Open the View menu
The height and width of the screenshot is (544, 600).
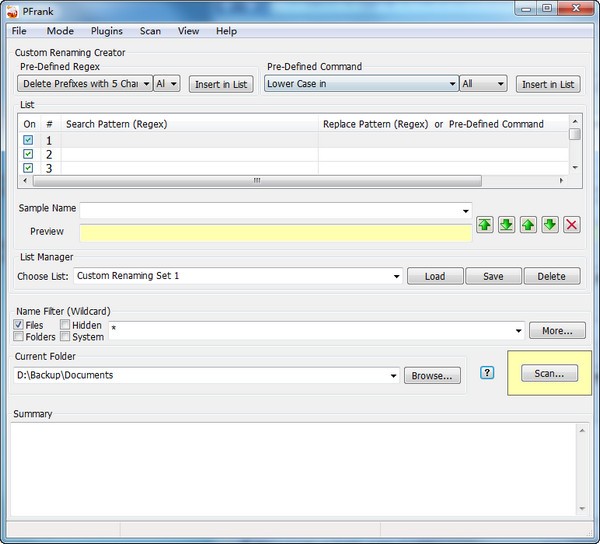click(188, 31)
